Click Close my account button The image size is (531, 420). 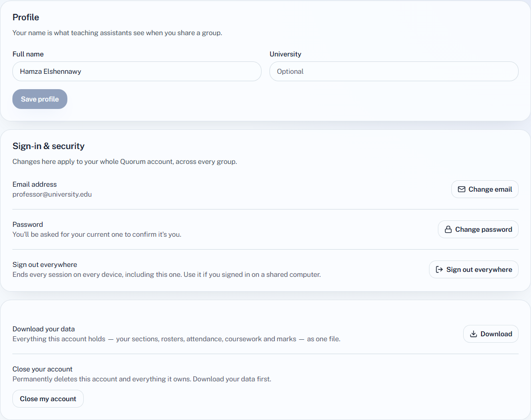(48, 399)
